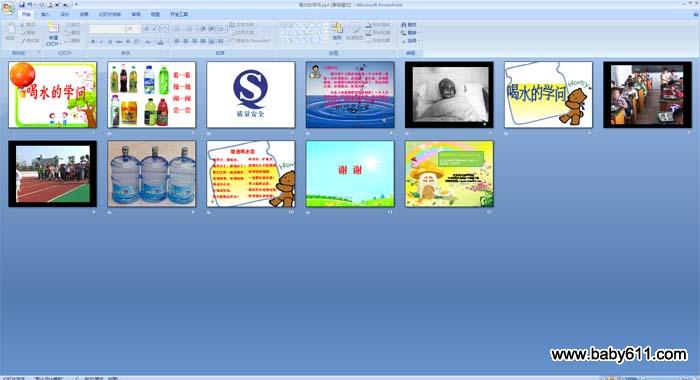700x380 pixels.
Task: Select slide 11 showing 谢谢
Action: [350, 174]
